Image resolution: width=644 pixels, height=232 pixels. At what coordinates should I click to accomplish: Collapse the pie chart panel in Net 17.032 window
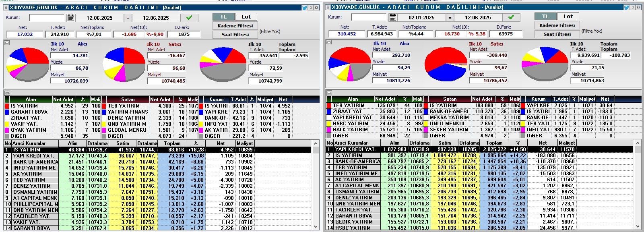(7, 42)
